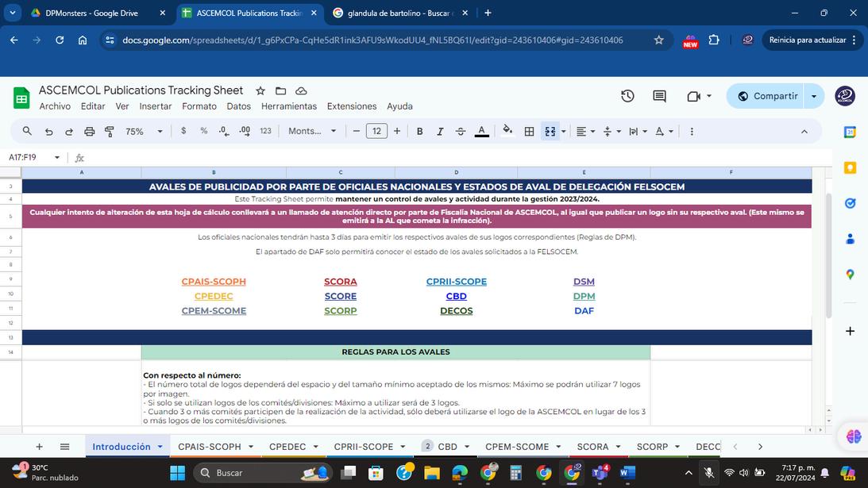Open text rotation dropdown
This screenshot has height=488, width=868.
click(664, 131)
